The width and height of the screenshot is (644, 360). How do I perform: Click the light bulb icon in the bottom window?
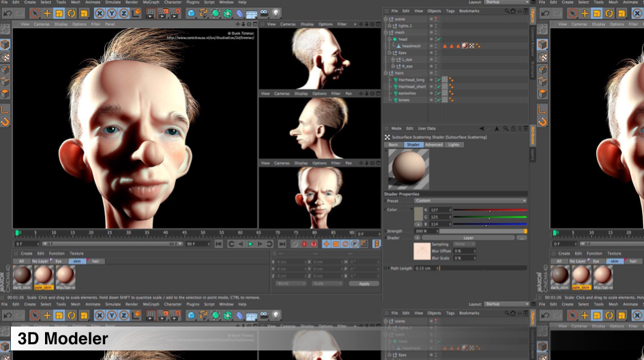pos(276,316)
